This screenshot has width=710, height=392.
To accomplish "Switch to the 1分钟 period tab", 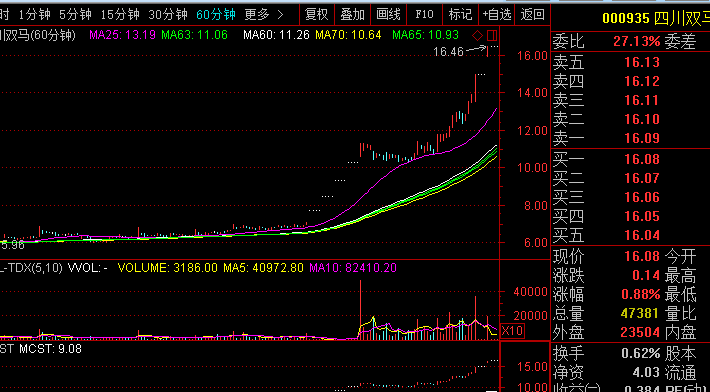I will coord(34,15).
